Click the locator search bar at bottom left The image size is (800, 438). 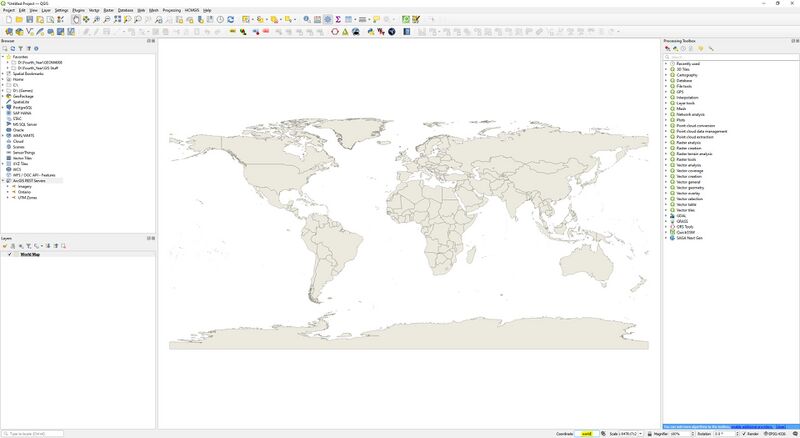33,433
